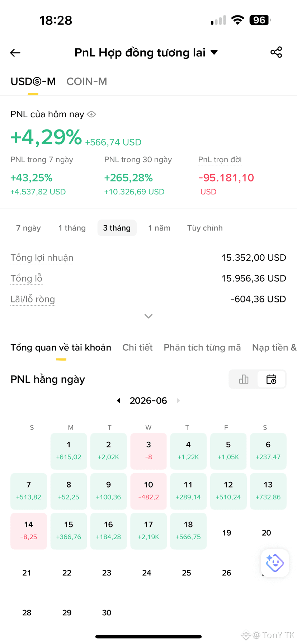This screenshot has height=644, width=297.
Task: Select June 17 calendar cell
Action: (148, 531)
